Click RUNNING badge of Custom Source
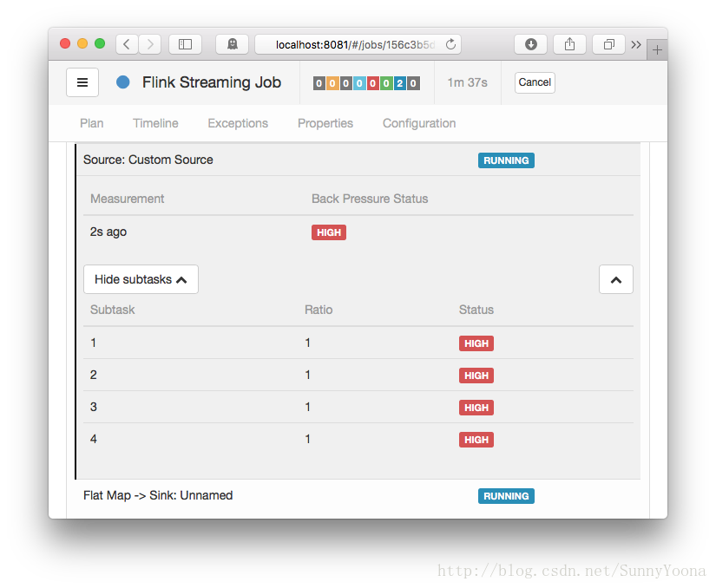This screenshot has width=716, height=588. (x=506, y=160)
